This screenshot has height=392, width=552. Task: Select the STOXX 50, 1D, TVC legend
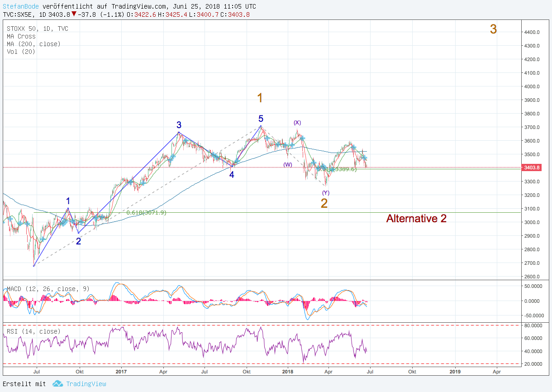pyautogui.click(x=38, y=29)
